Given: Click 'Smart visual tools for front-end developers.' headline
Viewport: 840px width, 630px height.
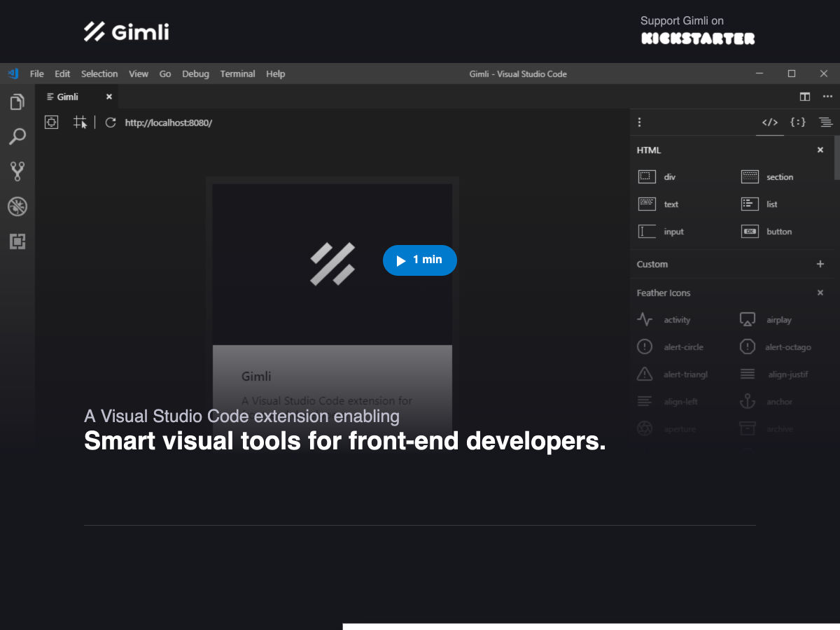Looking at the screenshot, I should pos(345,441).
